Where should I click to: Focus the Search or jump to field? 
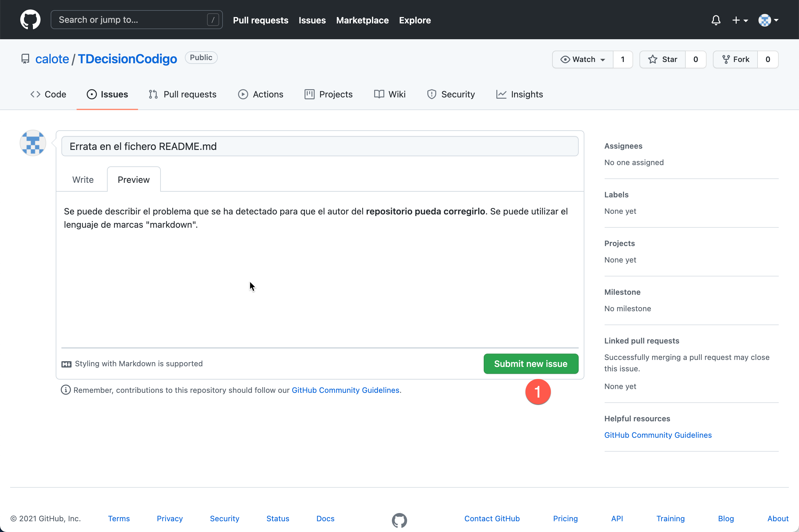[136, 20]
